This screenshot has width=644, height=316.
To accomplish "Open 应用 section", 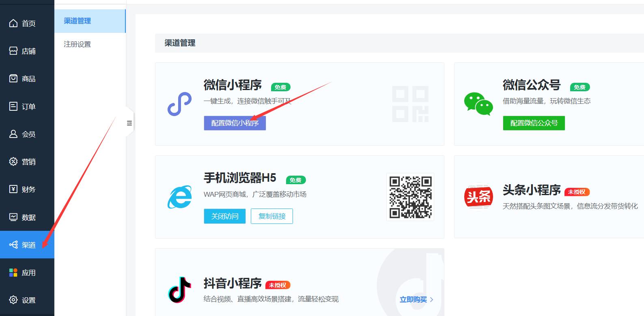I will [27, 273].
